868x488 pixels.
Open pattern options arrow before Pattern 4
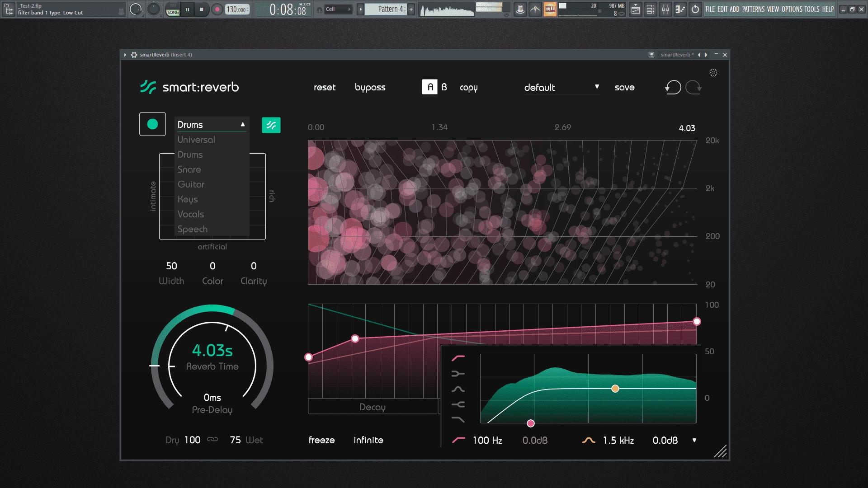[360, 9]
